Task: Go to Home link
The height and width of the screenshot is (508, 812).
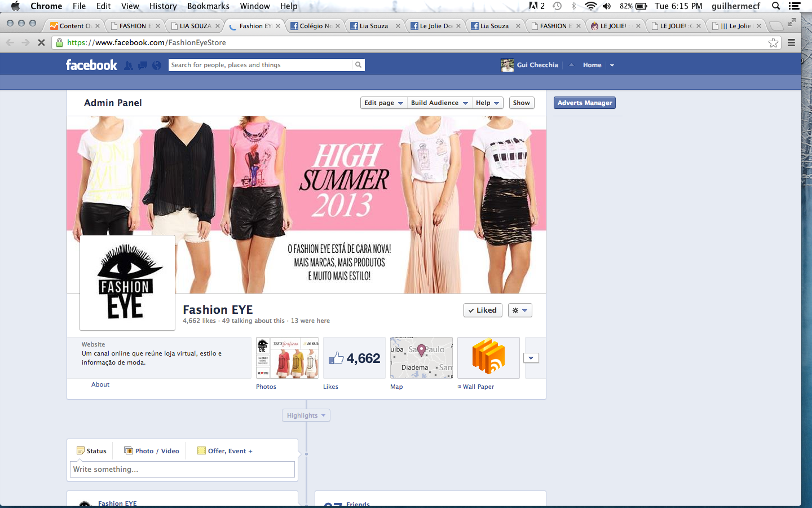Action: 592,65
